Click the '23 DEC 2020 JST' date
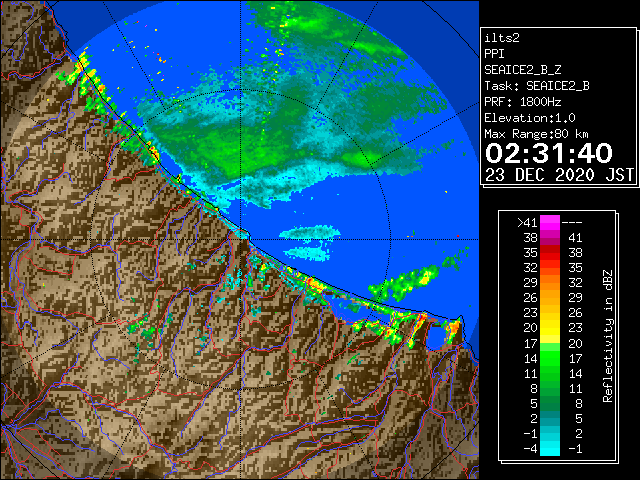 click(559, 175)
